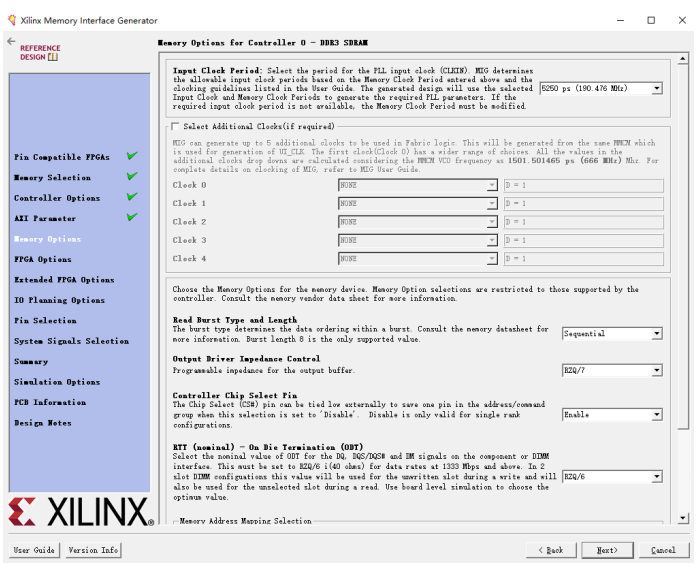Click green checkmark beside Pin Compatible FPGAs
The image size is (698, 568).
click(x=132, y=156)
